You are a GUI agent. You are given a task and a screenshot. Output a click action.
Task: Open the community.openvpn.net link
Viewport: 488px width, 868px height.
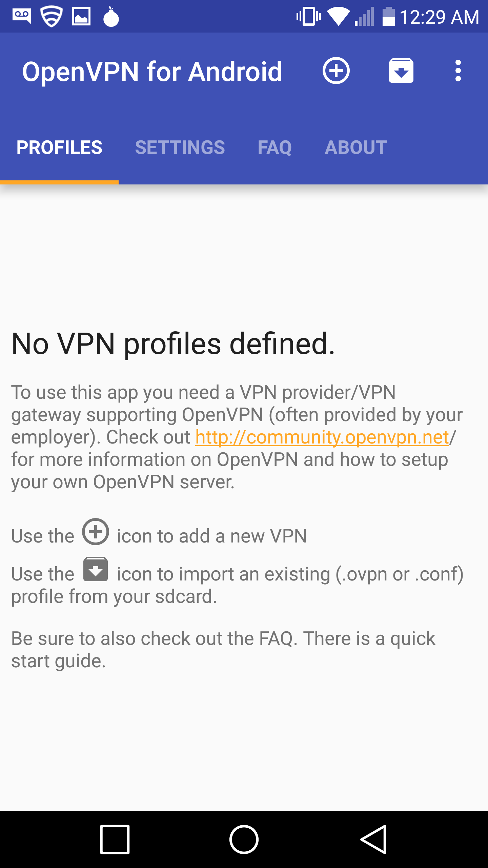pyautogui.click(x=322, y=437)
